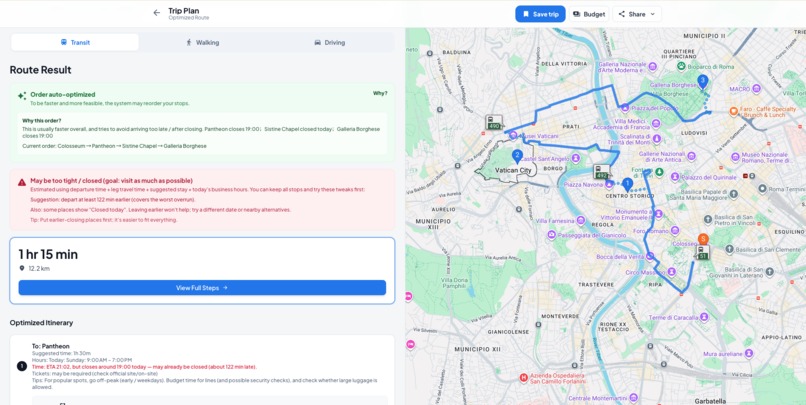
Task: Switch to the Transit tab
Action: 75,42
